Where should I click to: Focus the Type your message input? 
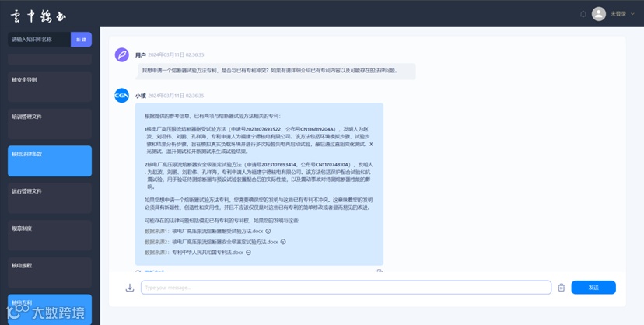(346, 288)
